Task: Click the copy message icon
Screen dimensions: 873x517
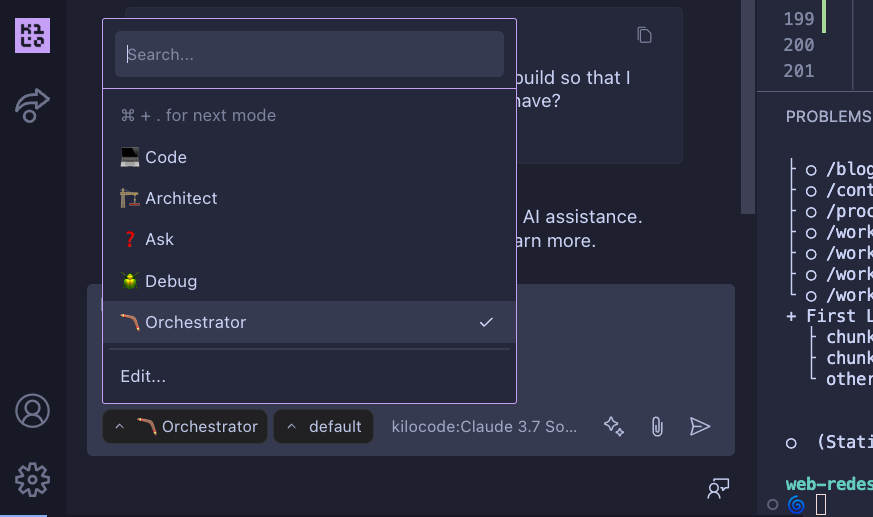Action: [645, 35]
